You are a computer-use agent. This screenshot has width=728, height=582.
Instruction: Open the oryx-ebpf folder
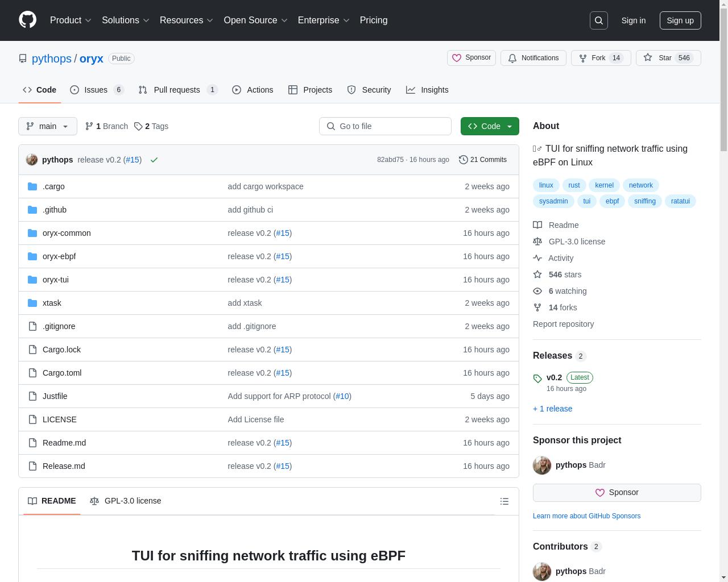(x=59, y=256)
